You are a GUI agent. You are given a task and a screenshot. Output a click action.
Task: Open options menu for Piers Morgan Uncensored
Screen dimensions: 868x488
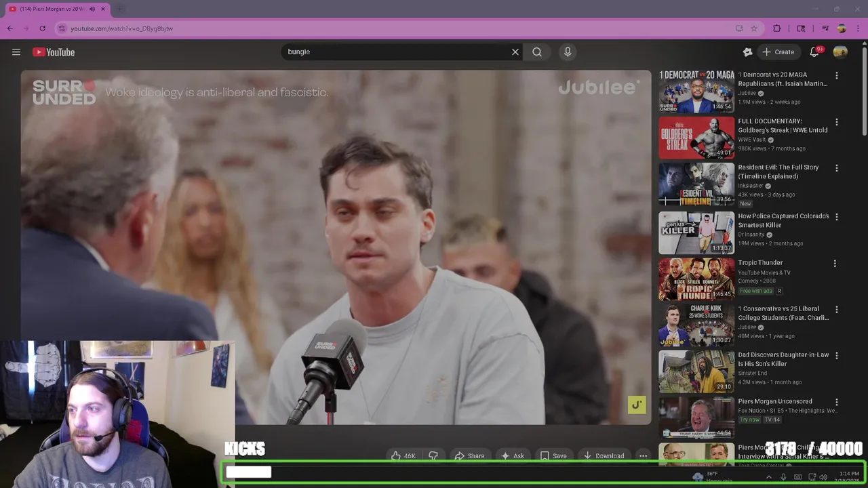tap(836, 402)
